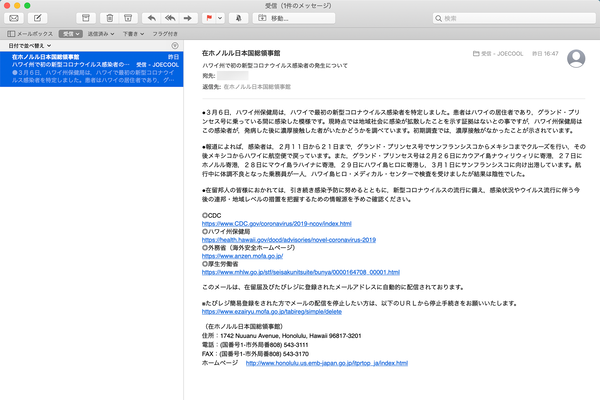Viewport: 600px width, 400px height.
Task: Toggle the message list filter icon
Action: click(x=175, y=46)
